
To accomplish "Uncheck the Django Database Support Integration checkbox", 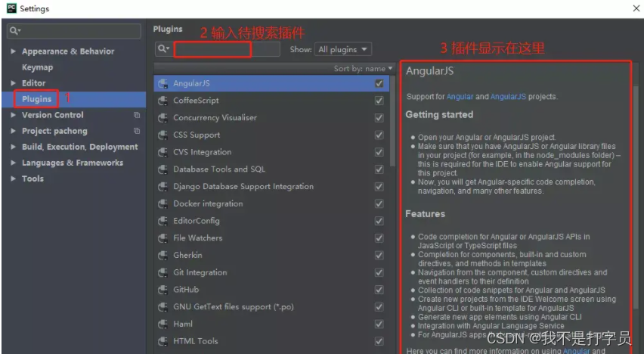I will (379, 187).
